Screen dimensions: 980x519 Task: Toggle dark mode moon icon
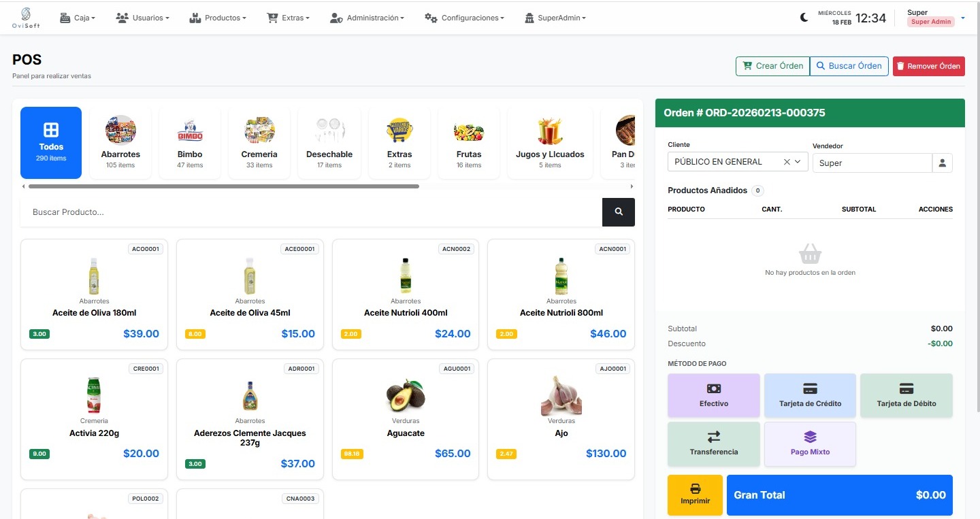tap(804, 18)
